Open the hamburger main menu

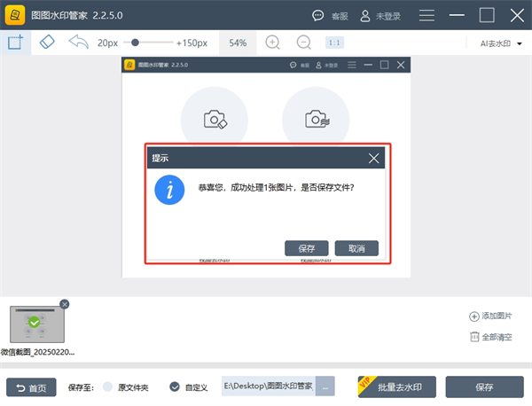(426, 16)
